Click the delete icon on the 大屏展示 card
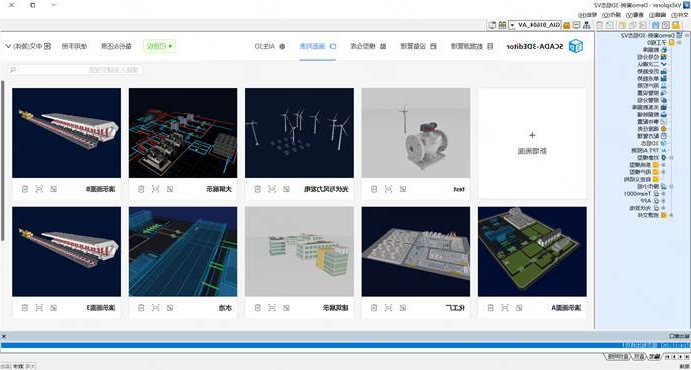Screen dimensions: 691x370 pyautogui.click(x=141, y=189)
